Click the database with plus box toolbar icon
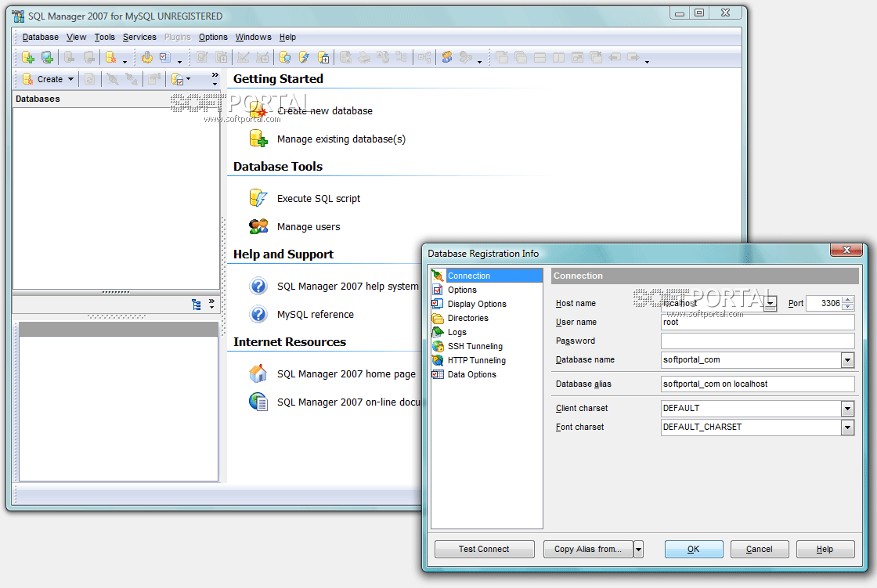The height and width of the screenshot is (588, 877). point(323,57)
